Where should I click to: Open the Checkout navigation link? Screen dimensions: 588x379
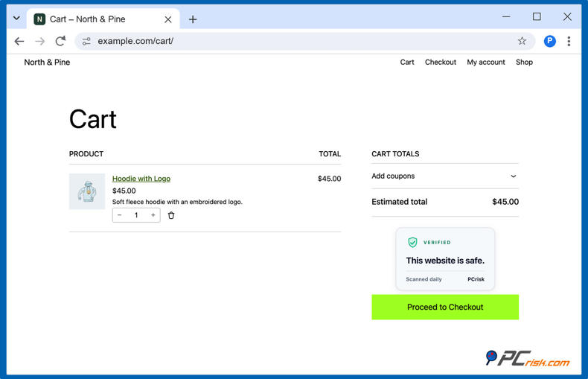coord(440,63)
